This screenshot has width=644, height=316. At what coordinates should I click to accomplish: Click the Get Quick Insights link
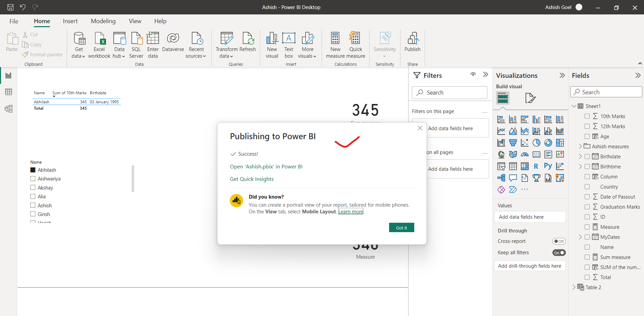[x=252, y=179]
